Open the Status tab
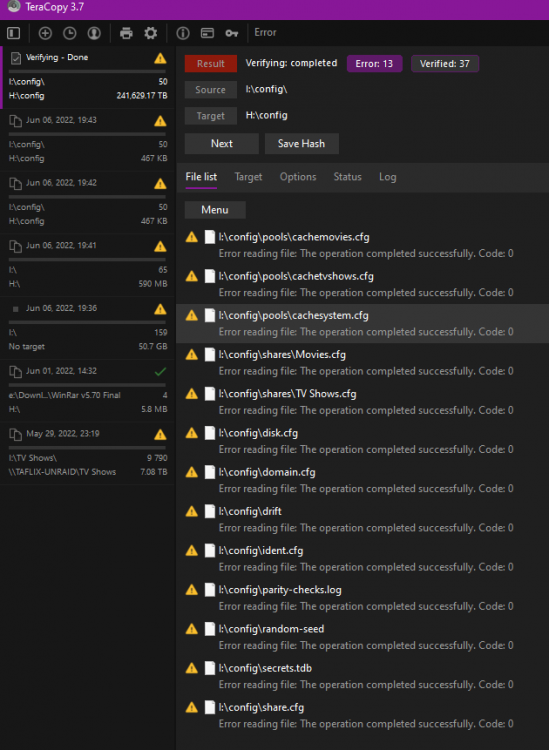Viewport: 549px width, 750px height. [348, 177]
